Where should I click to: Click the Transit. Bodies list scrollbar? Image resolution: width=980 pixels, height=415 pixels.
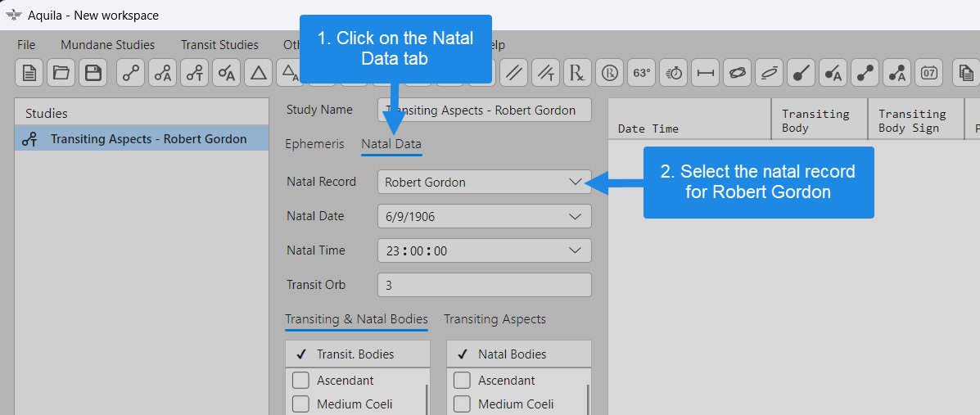427,400
